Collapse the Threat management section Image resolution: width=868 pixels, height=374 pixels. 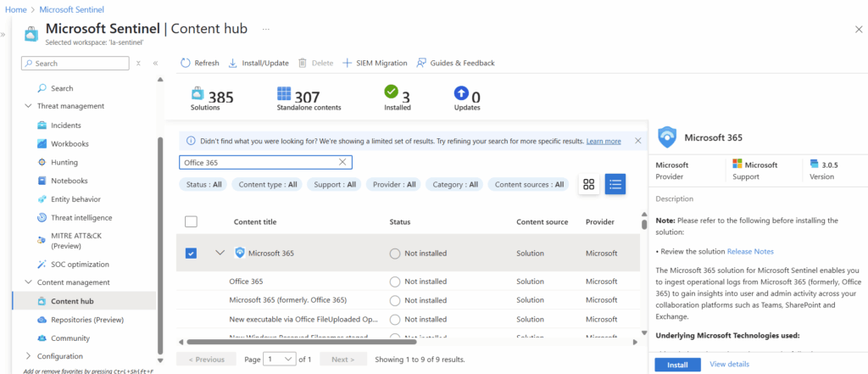(28, 106)
